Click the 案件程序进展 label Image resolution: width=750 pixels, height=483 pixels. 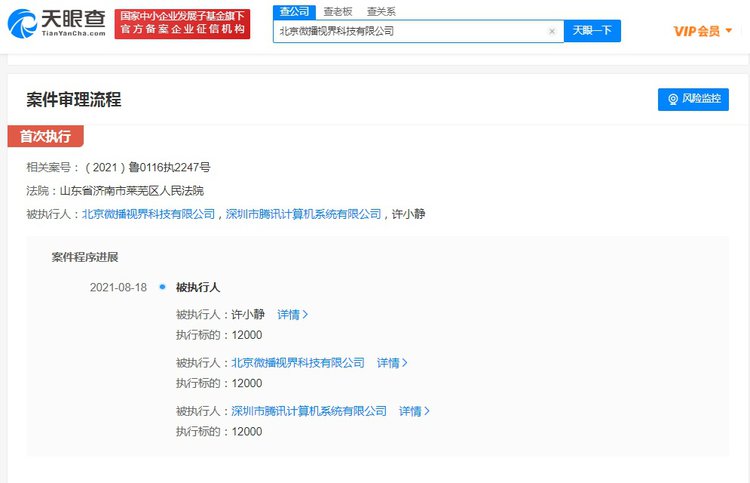(x=85, y=257)
